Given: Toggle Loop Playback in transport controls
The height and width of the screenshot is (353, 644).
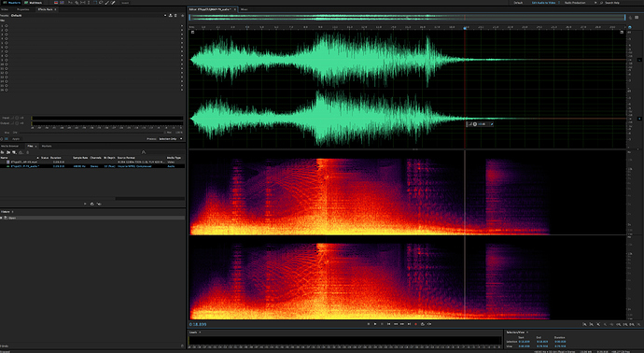Looking at the screenshot, I should tap(423, 324).
